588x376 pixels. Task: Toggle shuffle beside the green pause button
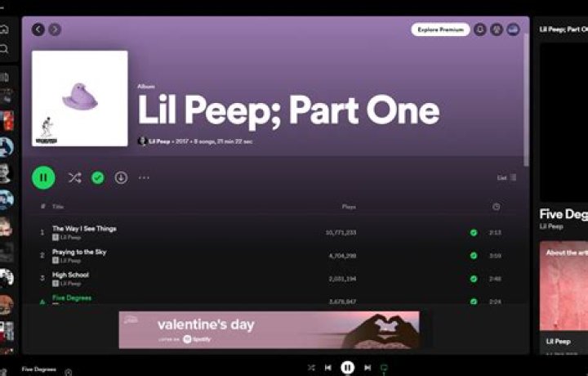[x=74, y=177]
